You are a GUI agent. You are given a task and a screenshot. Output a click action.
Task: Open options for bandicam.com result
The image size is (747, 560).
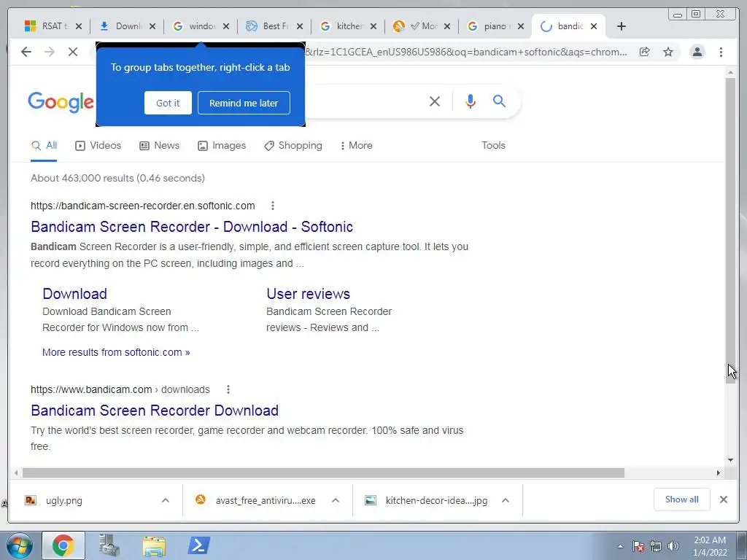click(x=228, y=389)
